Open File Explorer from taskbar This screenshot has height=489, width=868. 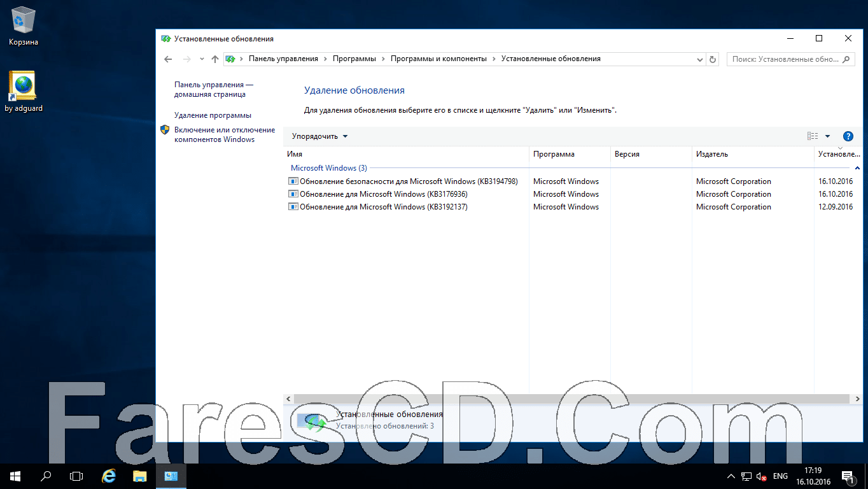click(140, 476)
